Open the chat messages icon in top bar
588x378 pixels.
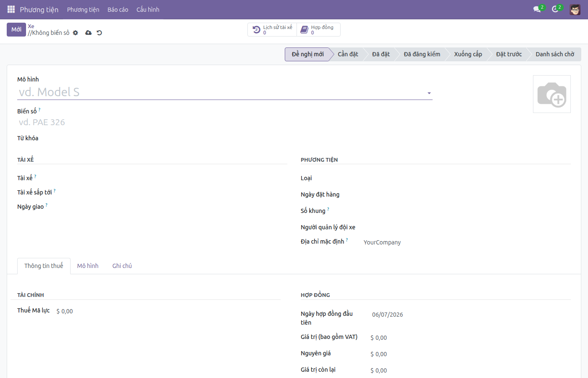tap(537, 9)
